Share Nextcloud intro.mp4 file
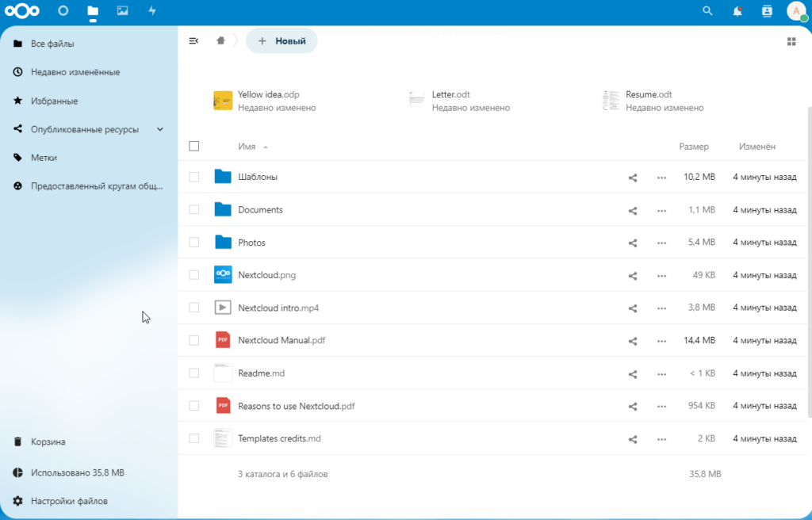Viewport: 812px width, 520px height. click(633, 308)
